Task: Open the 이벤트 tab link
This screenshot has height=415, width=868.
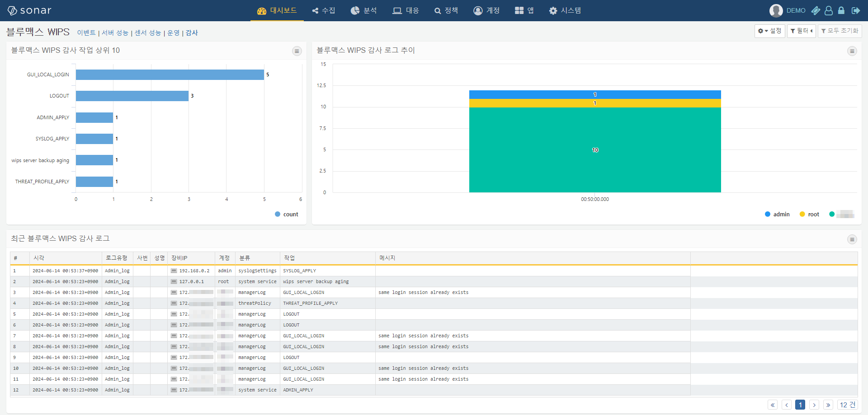Action: pyautogui.click(x=86, y=33)
